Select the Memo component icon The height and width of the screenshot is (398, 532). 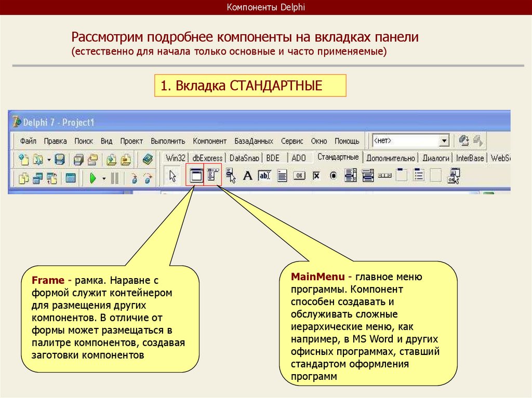tap(282, 175)
